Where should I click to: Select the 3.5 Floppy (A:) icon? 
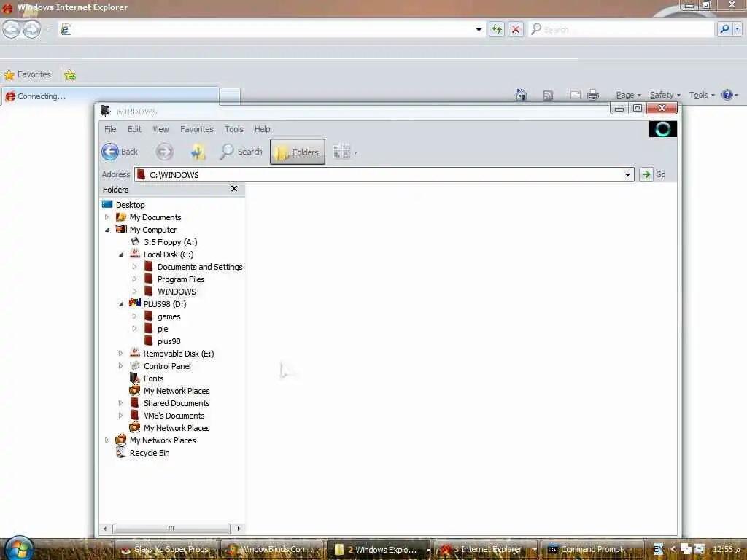click(x=135, y=241)
